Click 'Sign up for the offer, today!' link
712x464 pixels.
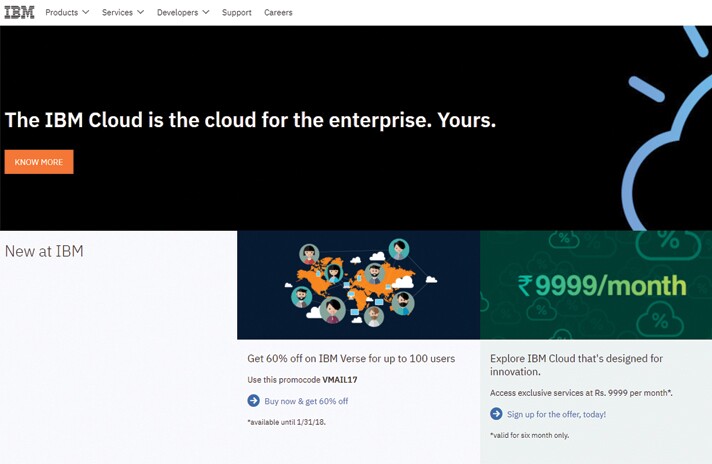[556, 414]
